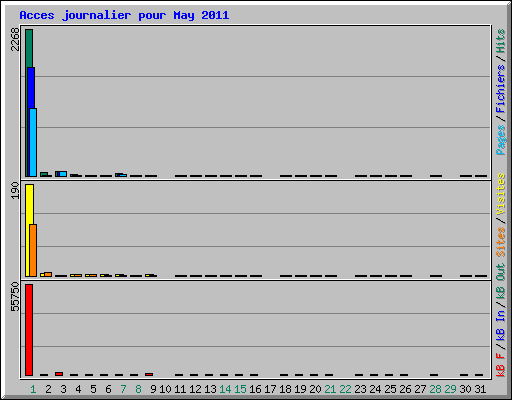Click the chart title 'Acces journalier pour May 2011'
512x400 pixels.
124,15
